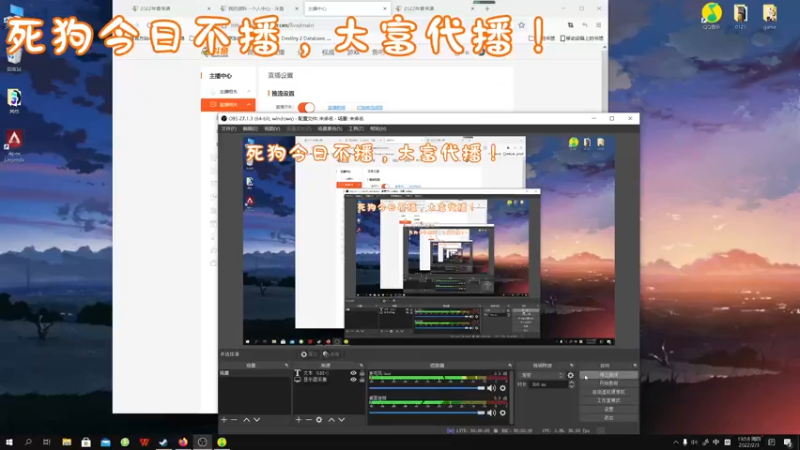Move the source down in the Sources panel
The height and width of the screenshot is (450, 800).
point(341,419)
